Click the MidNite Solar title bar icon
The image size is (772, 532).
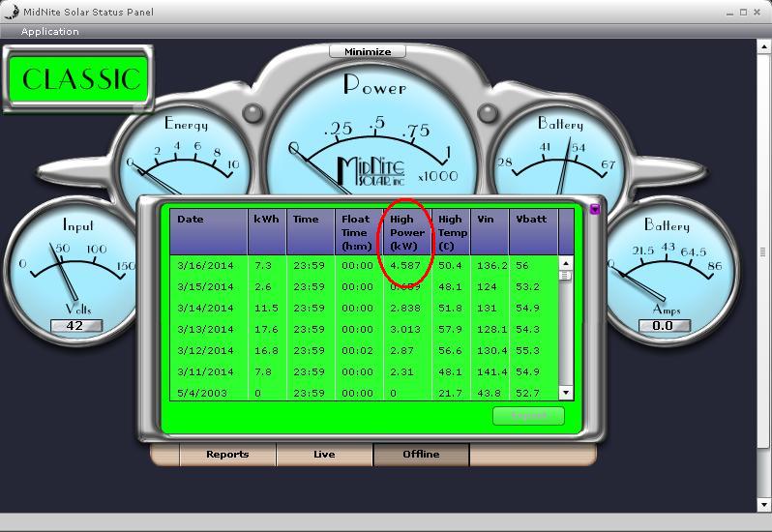tap(12, 12)
